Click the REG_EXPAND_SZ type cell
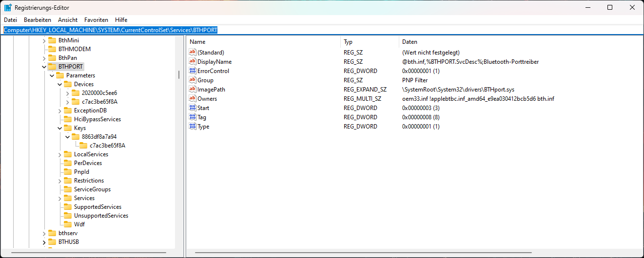 [x=365, y=90]
